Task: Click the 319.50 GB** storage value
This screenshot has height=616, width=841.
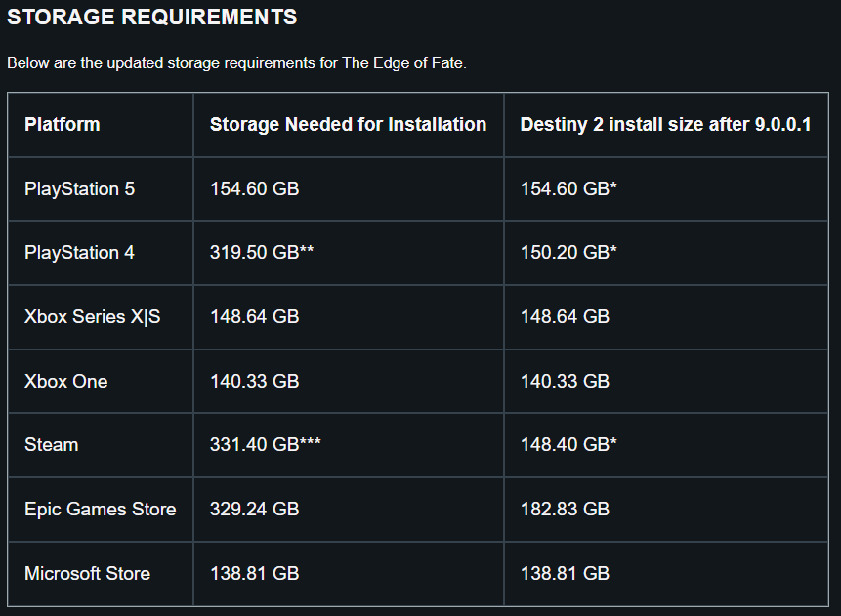Action: pyautogui.click(x=261, y=253)
